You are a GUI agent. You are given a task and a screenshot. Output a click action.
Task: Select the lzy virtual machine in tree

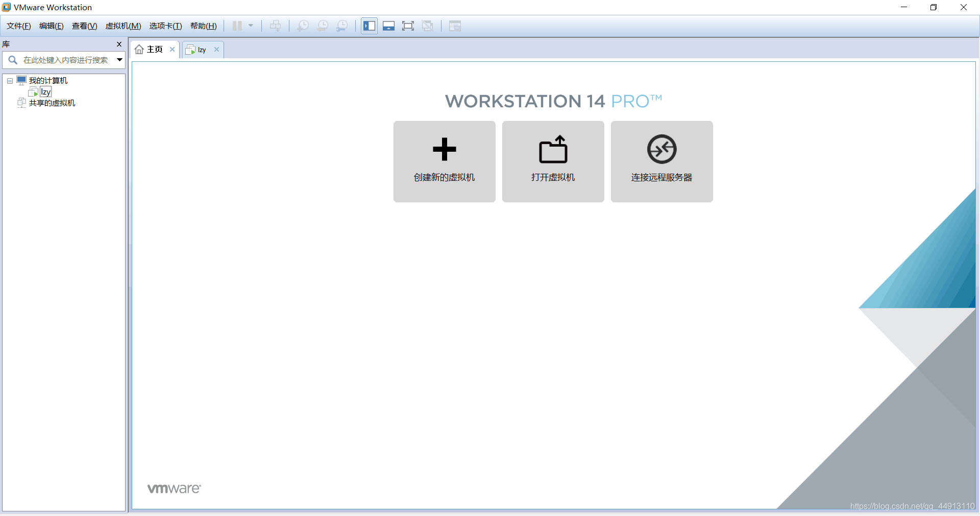pos(45,92)
